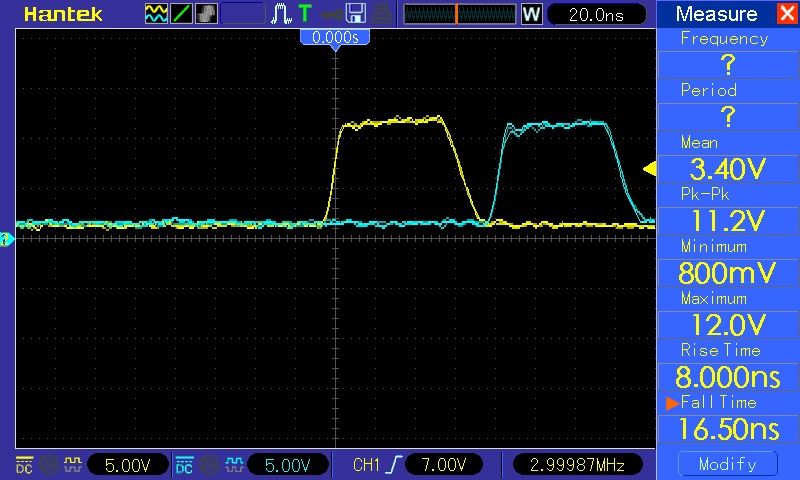This screenshot has height=480, width=800.
Task: Select the Fall Time 16.50ns measurement
Action: tap(728, 429)
